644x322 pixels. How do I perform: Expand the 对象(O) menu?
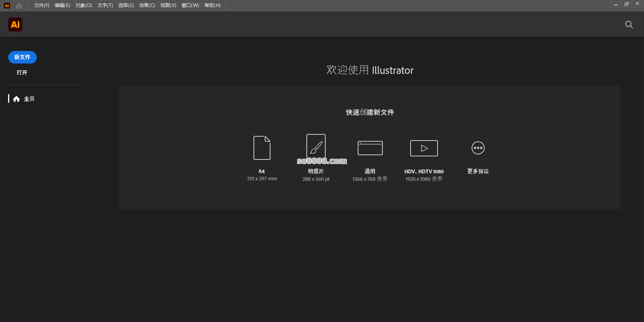[x=84, y=5]
